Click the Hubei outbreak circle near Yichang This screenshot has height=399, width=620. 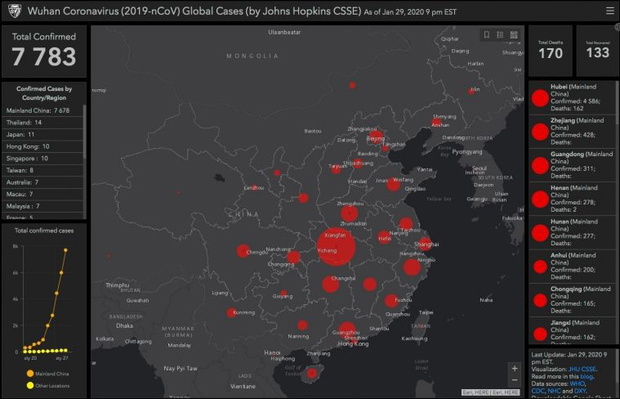(336, 246)
